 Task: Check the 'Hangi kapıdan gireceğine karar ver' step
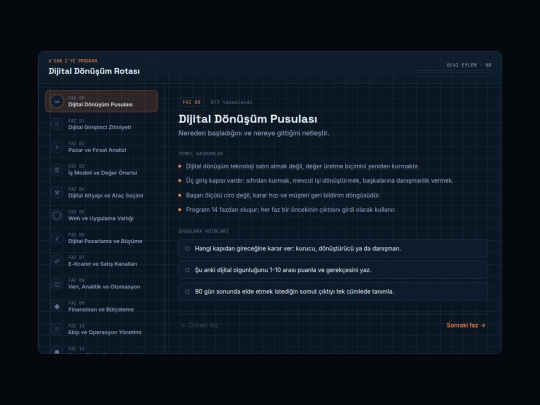pos(333,249)
